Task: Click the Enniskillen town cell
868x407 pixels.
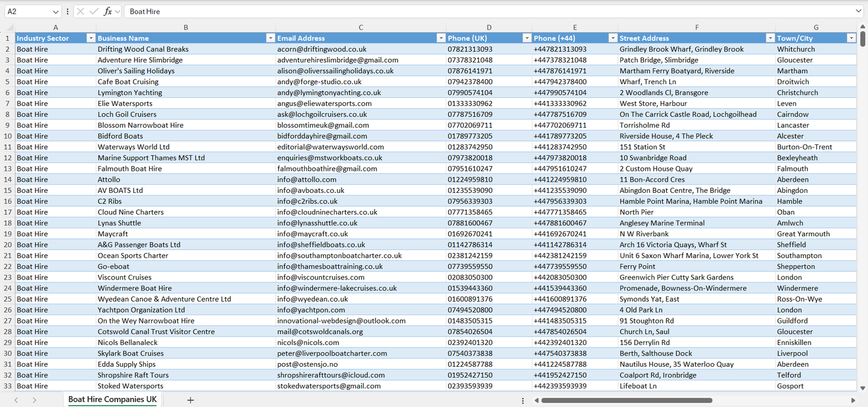Action: (816, 342)
